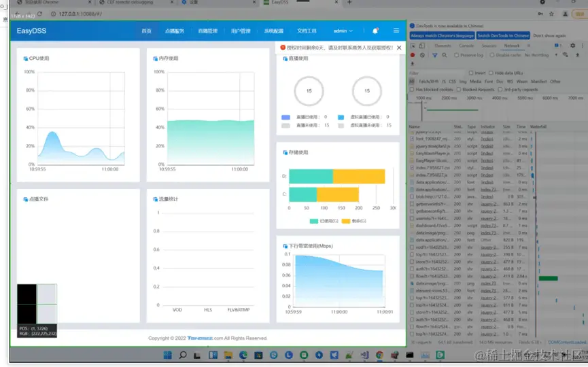Viewport: 588px width, 367px height.
Task: Filter requests by Media type
Action: [475, 82]
